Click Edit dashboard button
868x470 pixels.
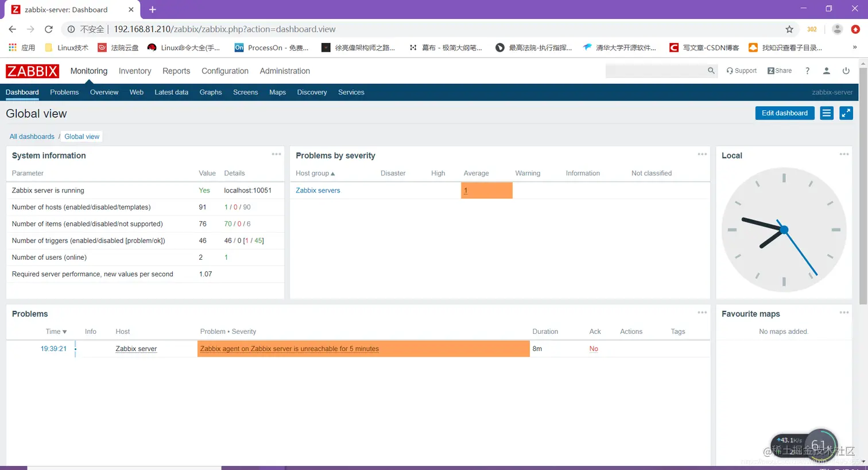pos(785,113)
